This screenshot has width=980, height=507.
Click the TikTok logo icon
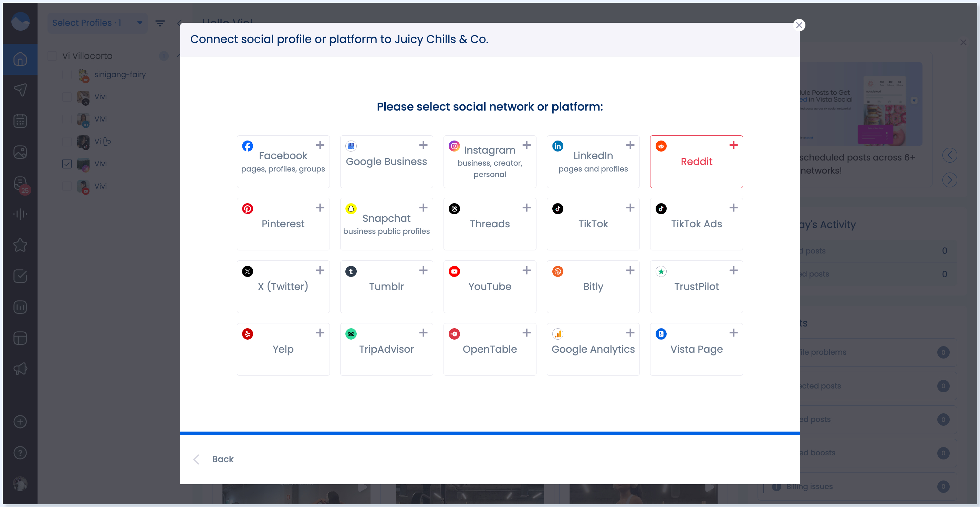558,209
